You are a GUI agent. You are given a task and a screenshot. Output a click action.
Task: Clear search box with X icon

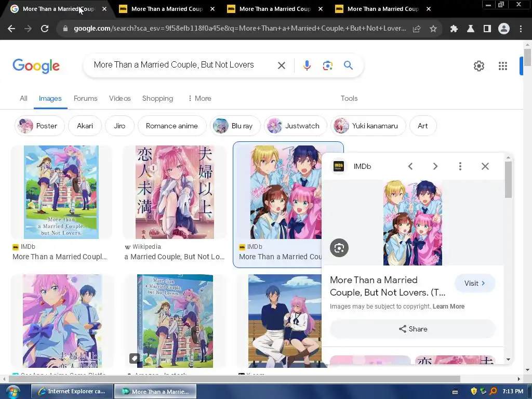coord(282,65)
